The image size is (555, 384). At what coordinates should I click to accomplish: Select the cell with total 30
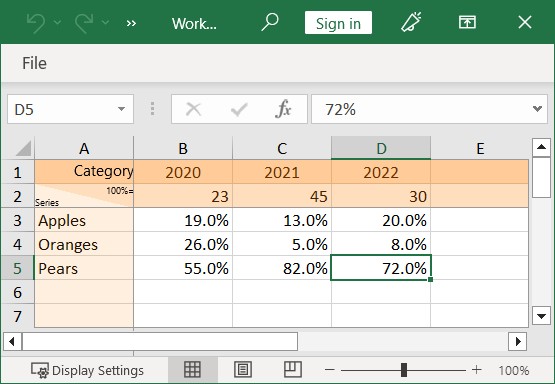tap(381, 196)
